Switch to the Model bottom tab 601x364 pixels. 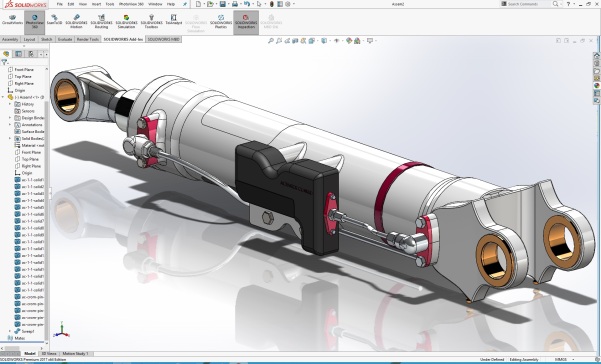[x=30, y=354]
